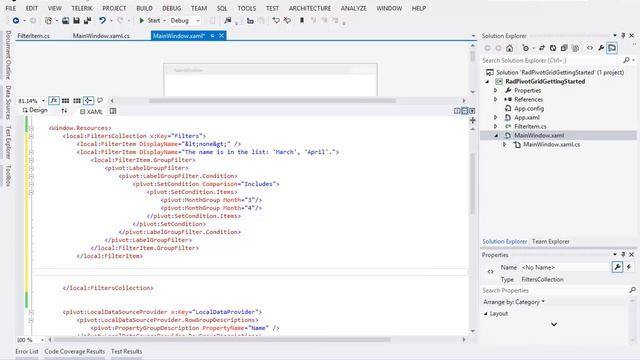This screenshot has height=360, width=640.
Task: Click the XAML editor horizontal scrollbar
Action: [x=222, y=340]
